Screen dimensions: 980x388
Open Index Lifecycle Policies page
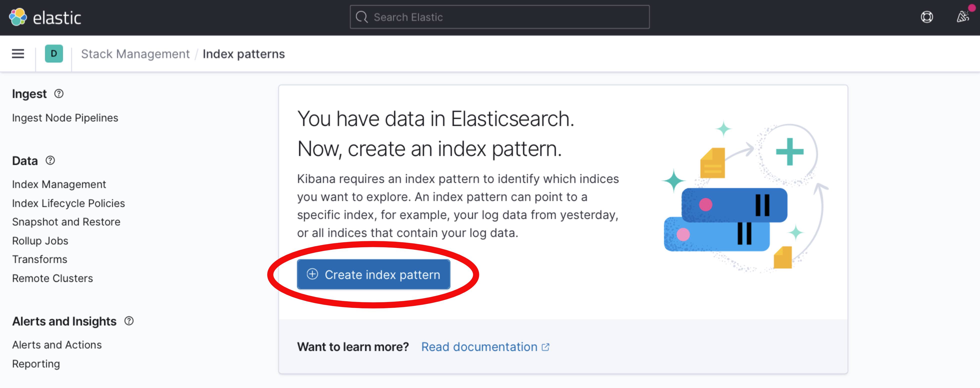coord(68,203)
